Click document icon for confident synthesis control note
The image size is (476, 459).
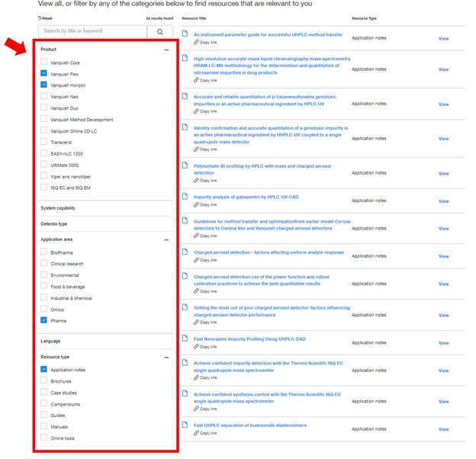click(185, 393)
